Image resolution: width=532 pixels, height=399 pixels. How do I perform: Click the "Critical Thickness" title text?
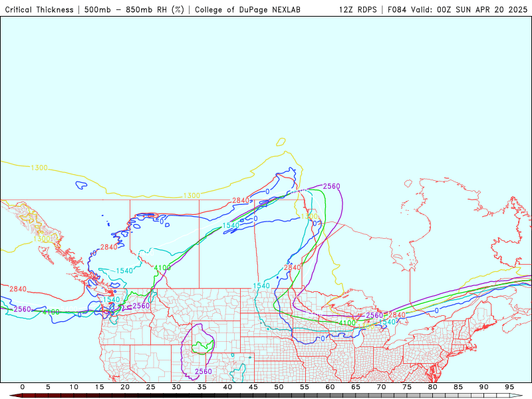point(39,9)
